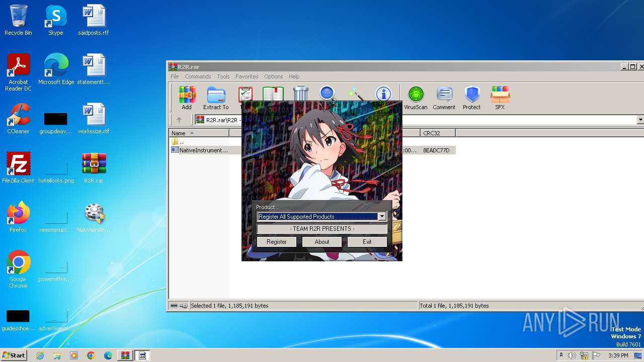Select the FileZilla Client desktop shortcut
The width and height of the screenshot is (644, 362).
(18, 168)
